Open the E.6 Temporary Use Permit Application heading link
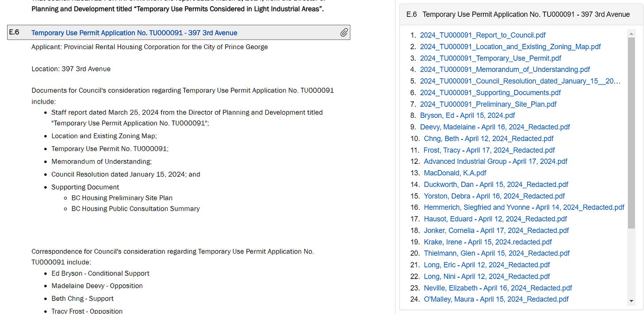The height and width of the screenshot is (314, 644). tap(134, 33)
